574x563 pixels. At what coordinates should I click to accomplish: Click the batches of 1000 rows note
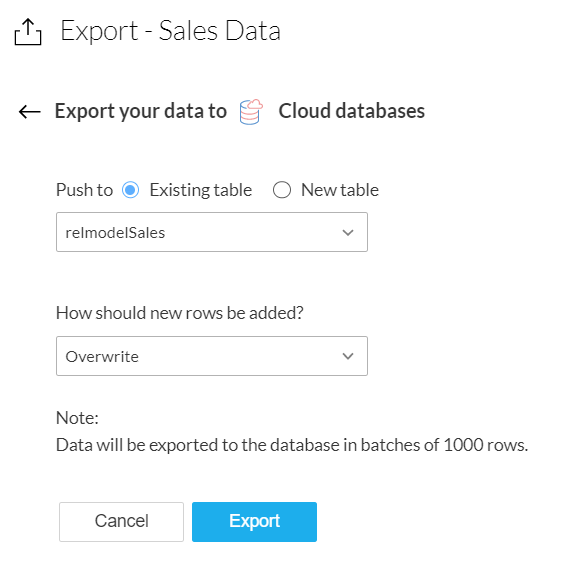pos(292,445)
